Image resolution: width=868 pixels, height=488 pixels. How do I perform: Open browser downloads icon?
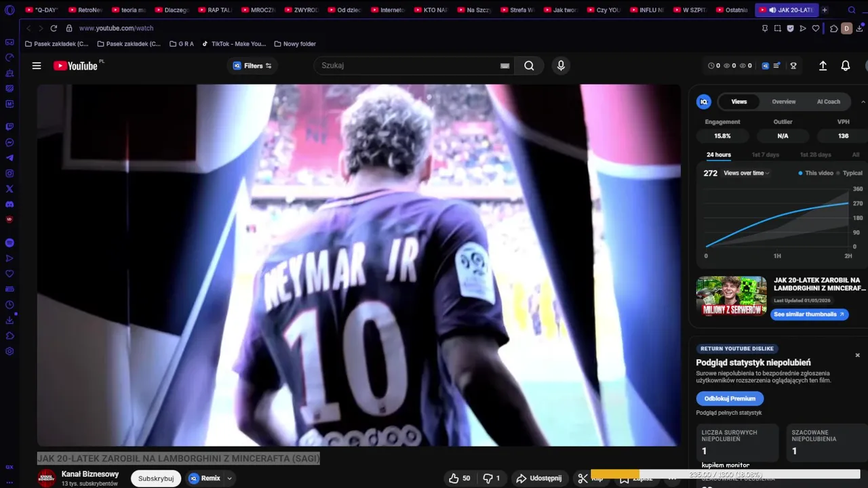coord(859,28)
